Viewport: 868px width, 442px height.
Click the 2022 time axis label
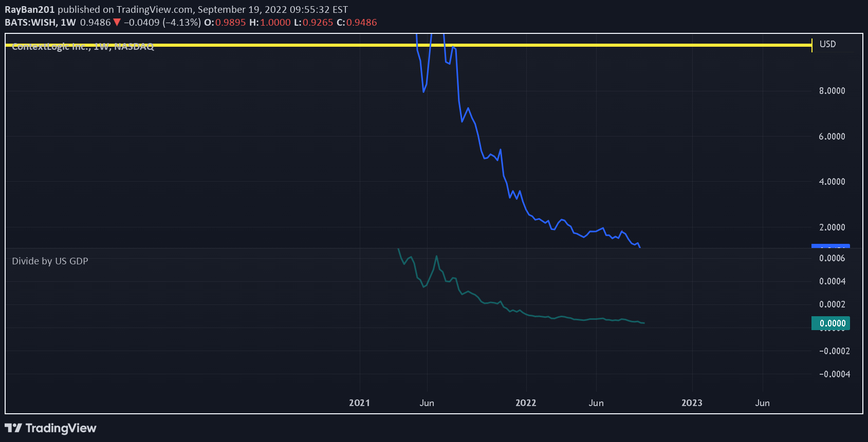click(526, 403)
